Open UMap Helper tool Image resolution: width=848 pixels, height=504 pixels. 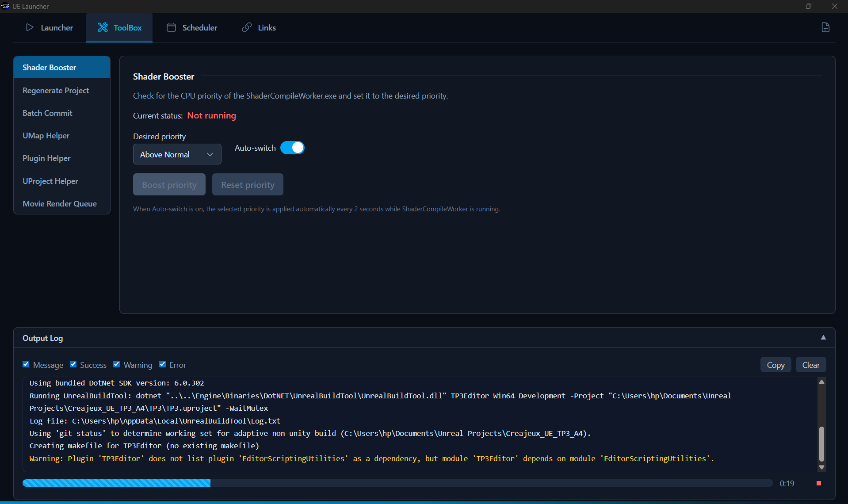(x=62, y=135)
